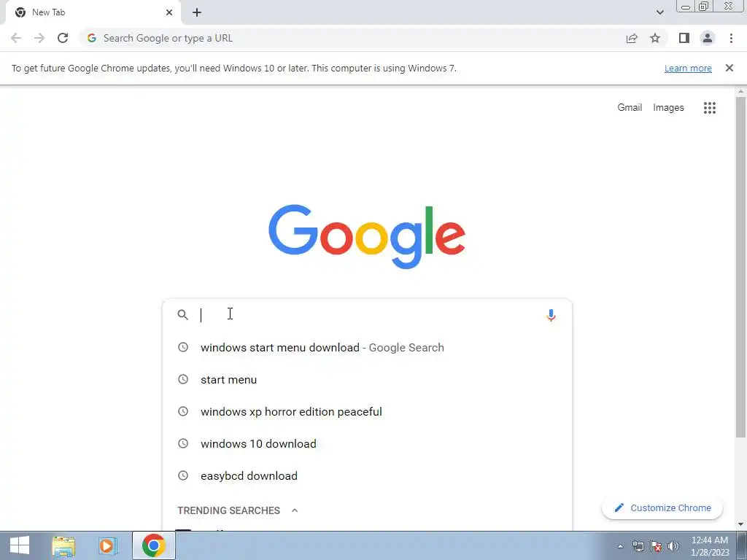Open the side panel icon

[x=684, y=38]
